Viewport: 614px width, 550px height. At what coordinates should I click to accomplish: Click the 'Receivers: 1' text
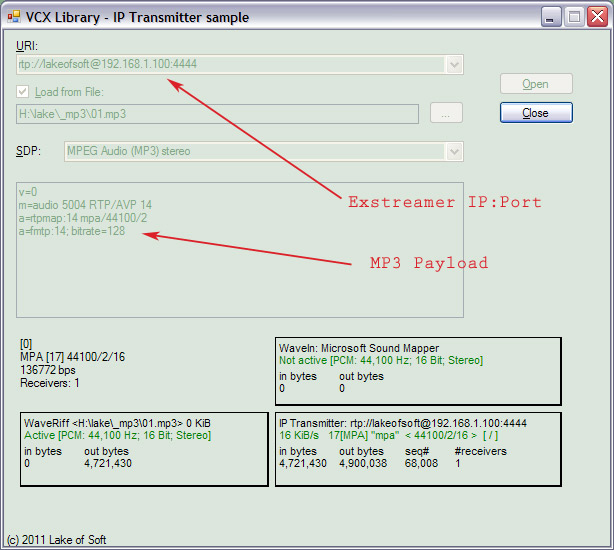[x=50, y=383]
